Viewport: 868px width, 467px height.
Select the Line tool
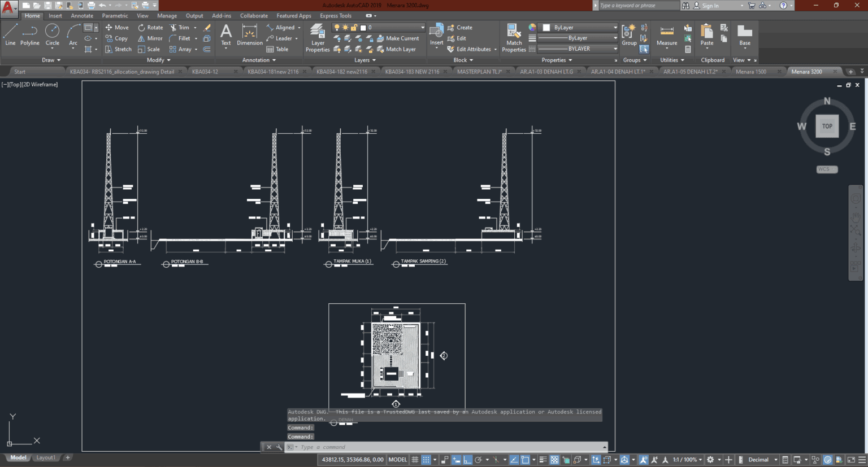click(x=10, y=36)
